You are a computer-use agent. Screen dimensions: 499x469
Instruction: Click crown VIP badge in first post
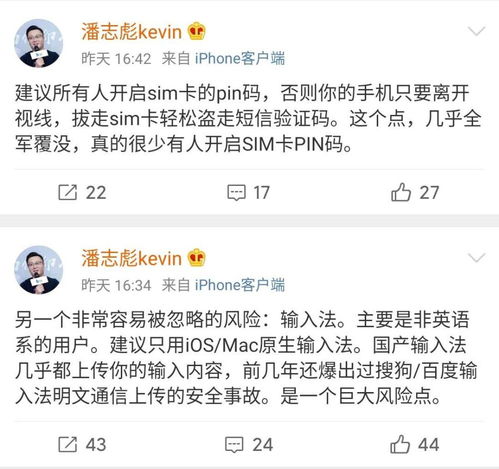(197, 31)
